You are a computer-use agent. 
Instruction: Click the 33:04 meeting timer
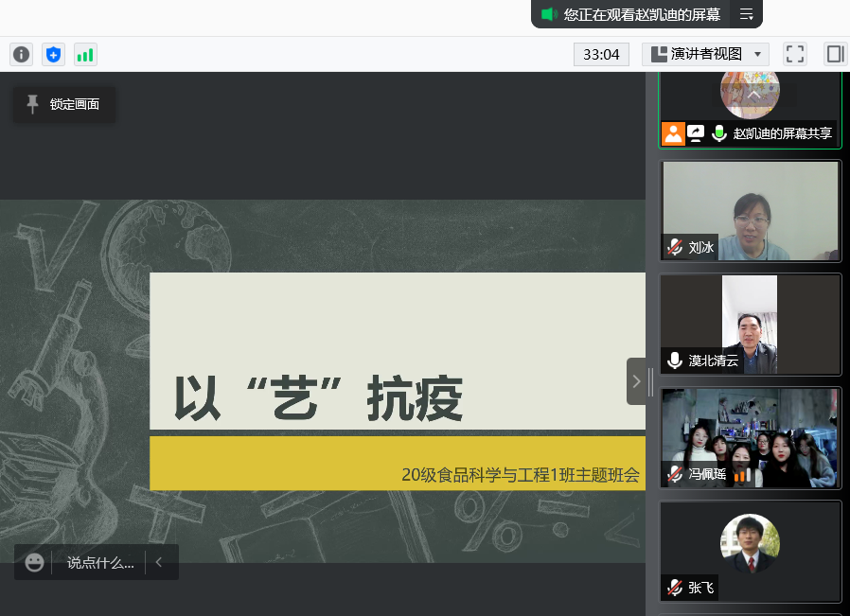click(x=601, y=54)
